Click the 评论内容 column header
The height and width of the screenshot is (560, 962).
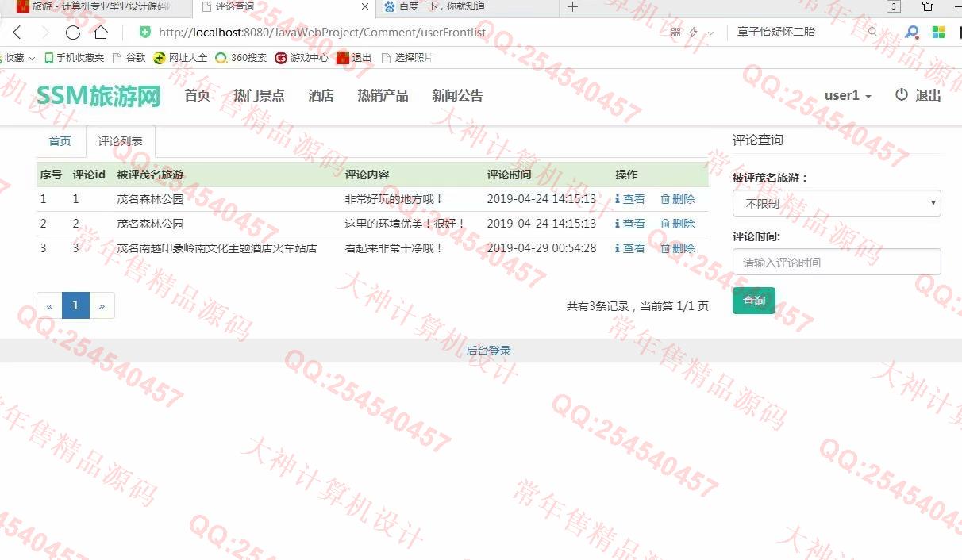point(367,175)
